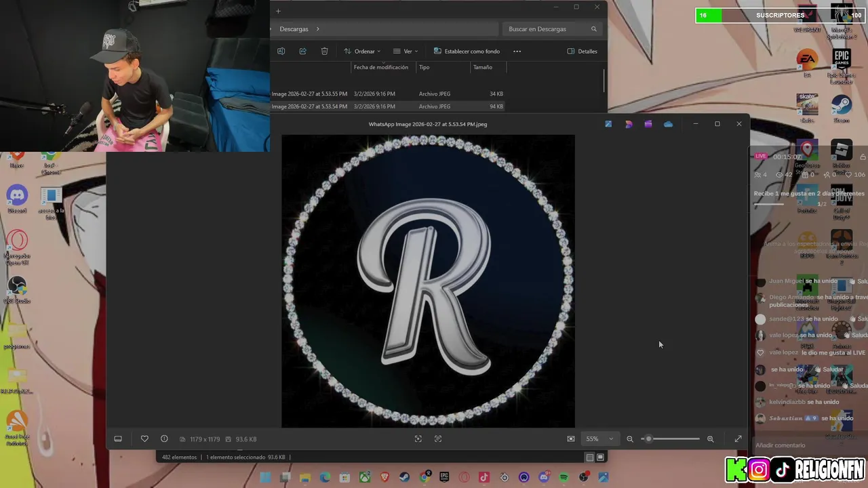Open Discord from the taskbar
868x488 pixels.
tap(544, 478)
